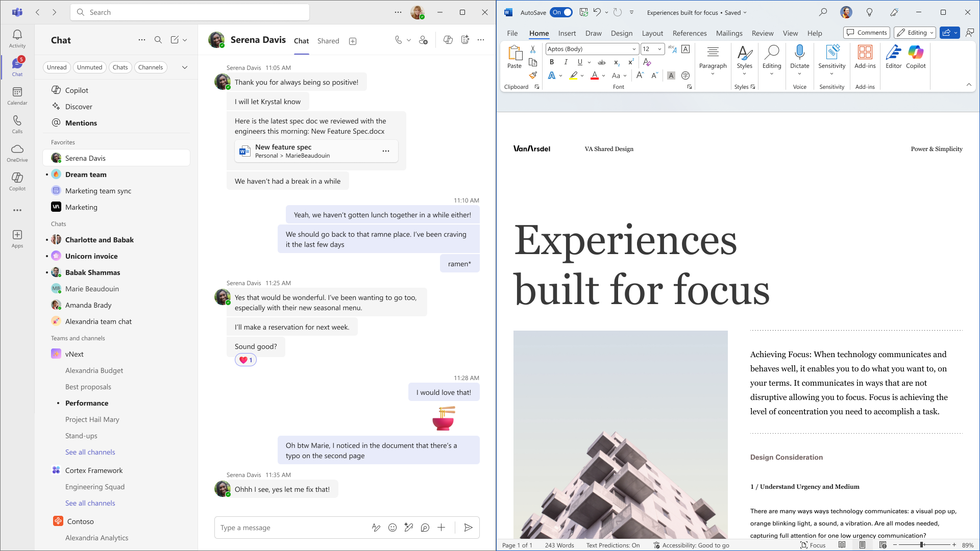This screenshot has height=551, width=980.
Task: Open the Calendar in Teams sidebar
Action: [x=17, y=95]
